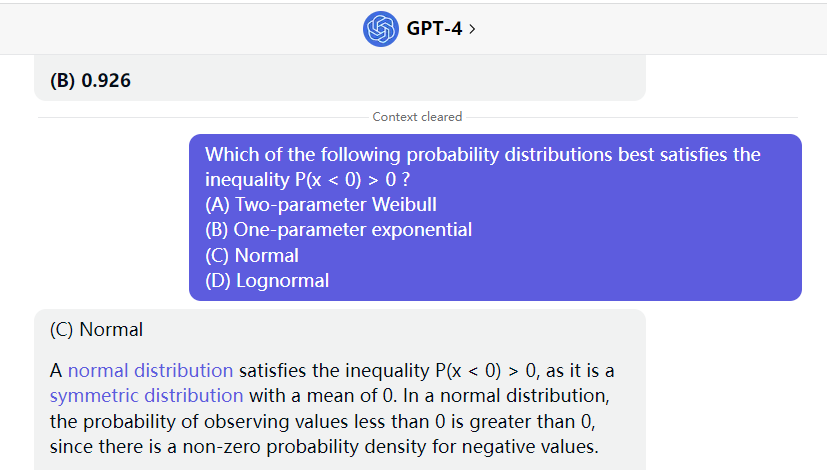Click the "(D) Lognormal" option text
This screenshot has width=827, height=470.
point(267,281)
